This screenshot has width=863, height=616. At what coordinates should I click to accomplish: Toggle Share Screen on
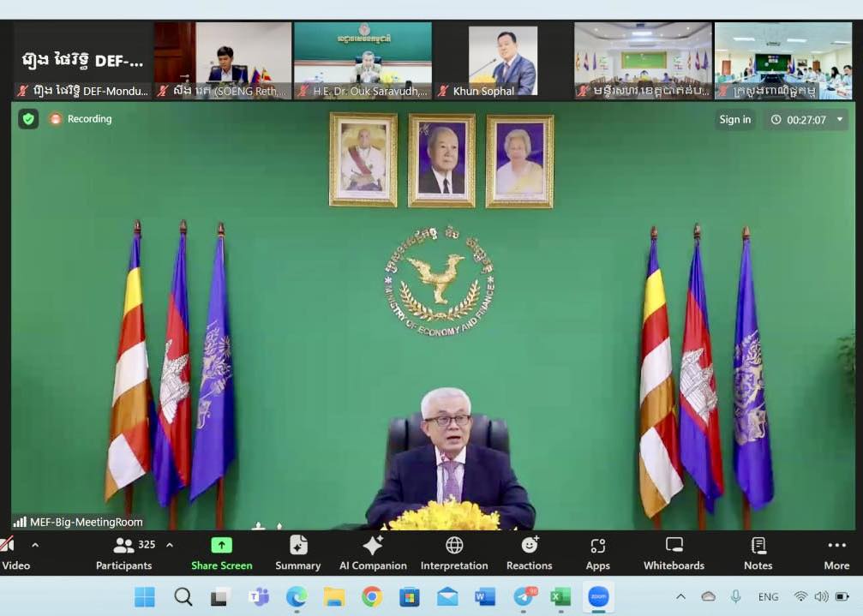[221, 553]
